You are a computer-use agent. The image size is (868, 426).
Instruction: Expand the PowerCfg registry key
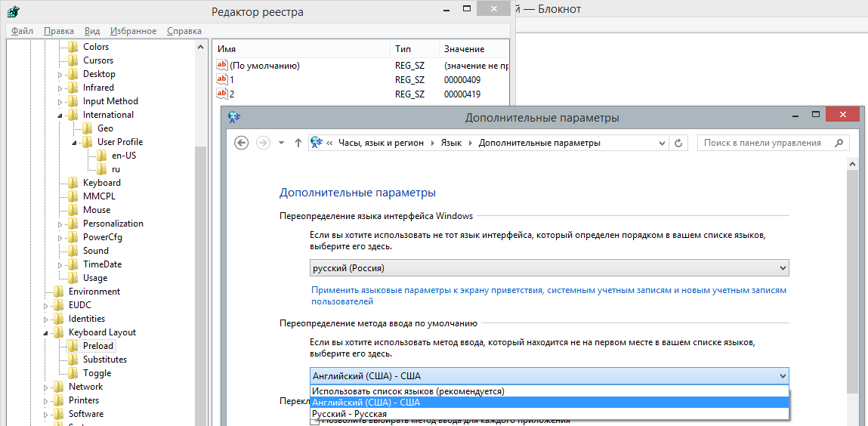61,237
